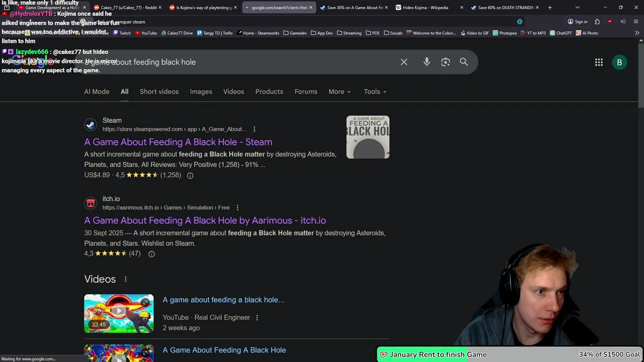644x362 pixels.
Task: Open the Videos section options menu
Action: [x=125, y=279]
